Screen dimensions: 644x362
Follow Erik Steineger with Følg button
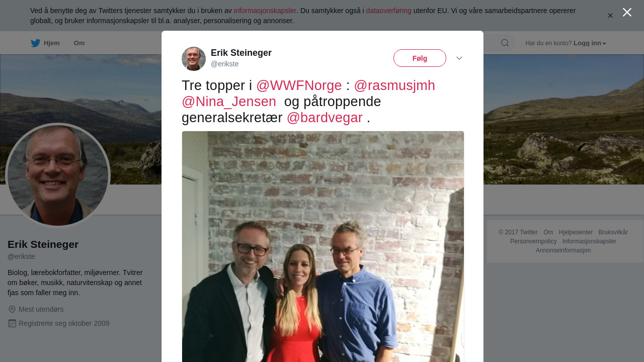tap(420, 58)
